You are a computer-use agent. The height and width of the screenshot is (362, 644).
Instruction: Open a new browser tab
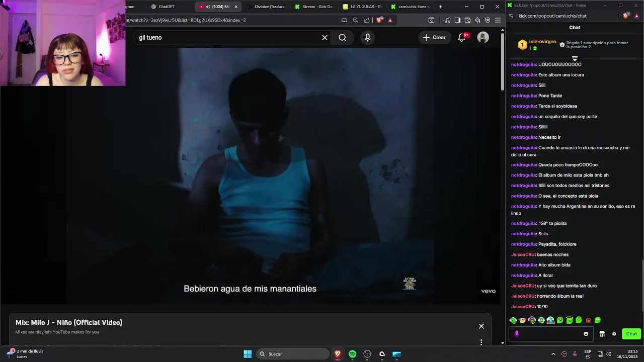(440, 7)
